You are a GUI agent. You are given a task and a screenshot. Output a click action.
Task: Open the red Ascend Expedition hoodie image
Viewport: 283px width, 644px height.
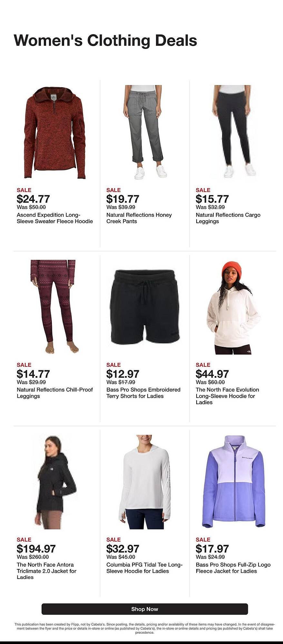pyautogui.click(x=55, y=132)
